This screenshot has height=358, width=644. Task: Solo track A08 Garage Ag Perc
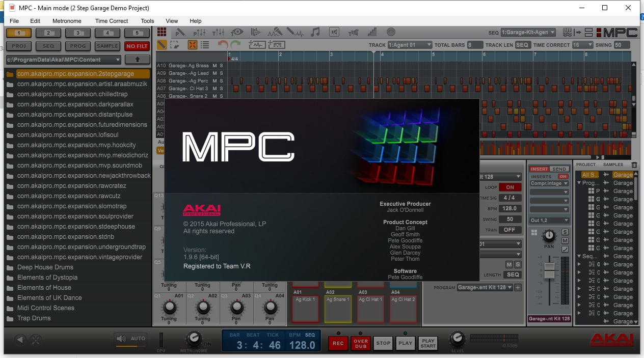(x=221, y=81)
